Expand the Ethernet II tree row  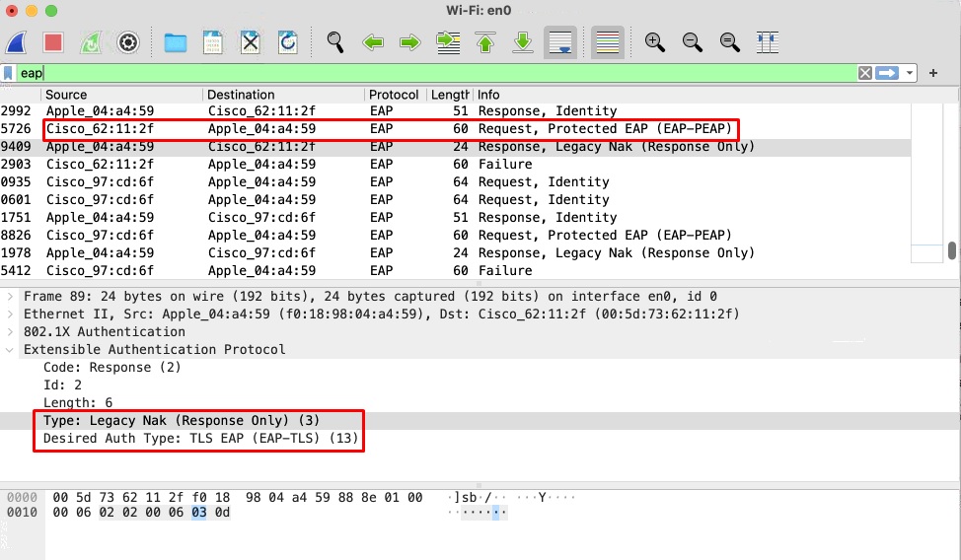pos(10,315)
